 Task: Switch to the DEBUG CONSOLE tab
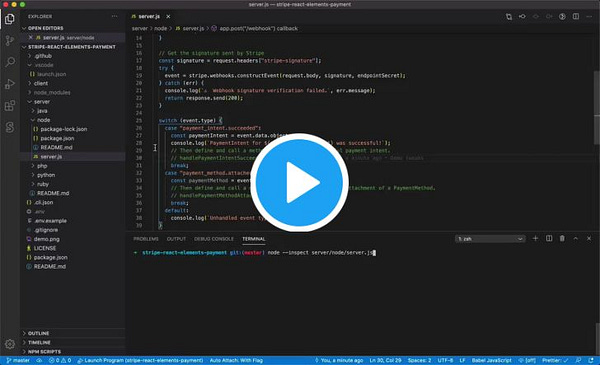point(214,239)
